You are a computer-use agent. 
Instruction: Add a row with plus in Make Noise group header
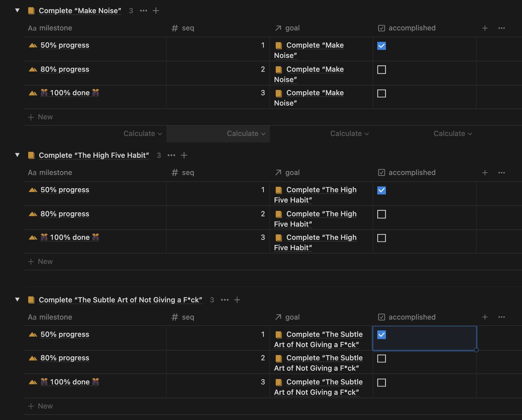(156, 10)
